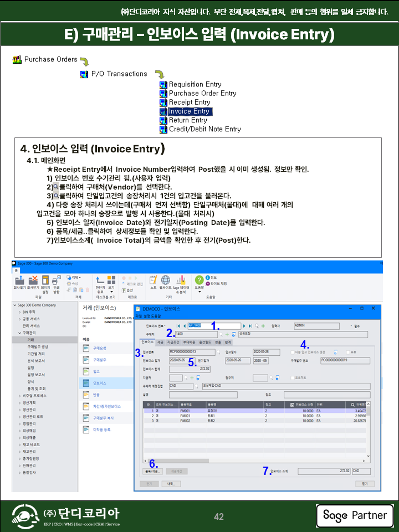This screenshot has height=532, width=399.
Task: Click the 내역... button
Action: 171,484
